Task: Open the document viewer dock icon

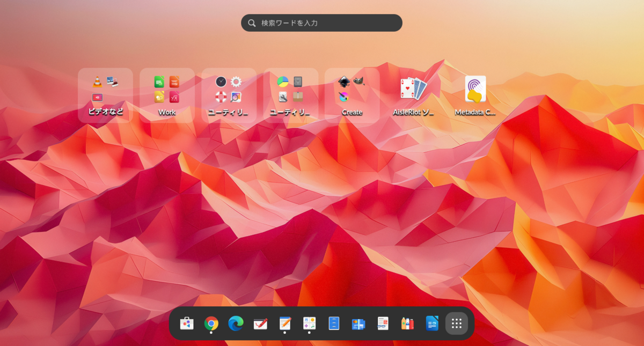Action: pyautogui.click(x=383, y=323)
